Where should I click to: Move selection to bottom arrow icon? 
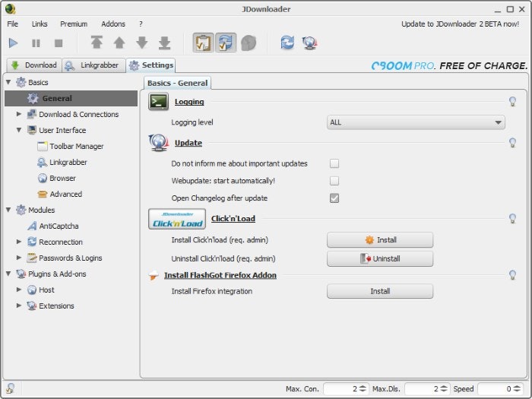pyautogui.click(x=165, y=43)
